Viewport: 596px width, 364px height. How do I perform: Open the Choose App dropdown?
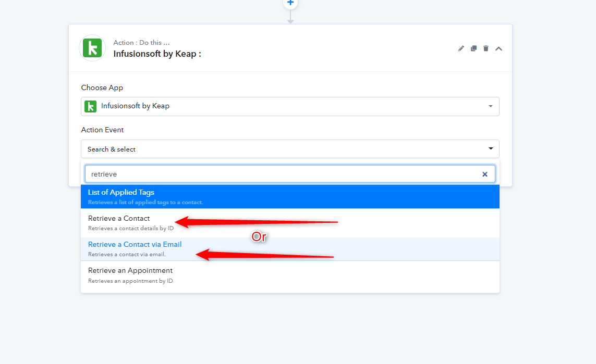290,106
